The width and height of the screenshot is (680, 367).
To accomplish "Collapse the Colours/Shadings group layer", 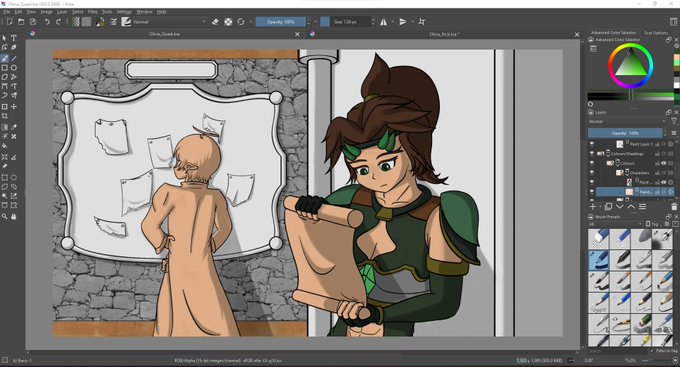I will 608,154.
